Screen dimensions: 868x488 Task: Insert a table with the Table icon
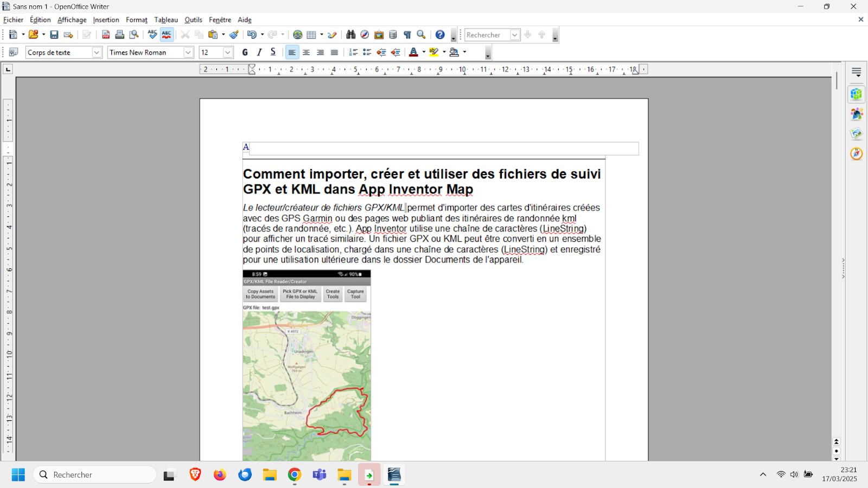point(311,35)
